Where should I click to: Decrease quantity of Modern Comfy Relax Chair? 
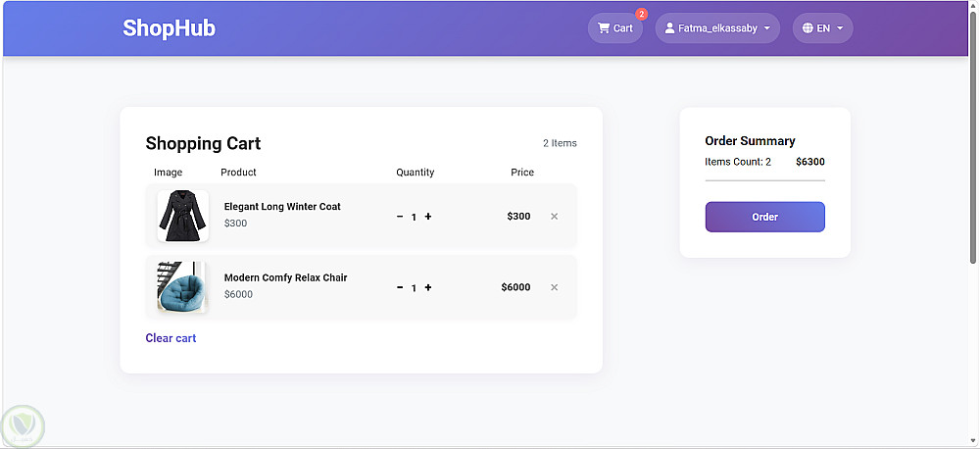400,287
